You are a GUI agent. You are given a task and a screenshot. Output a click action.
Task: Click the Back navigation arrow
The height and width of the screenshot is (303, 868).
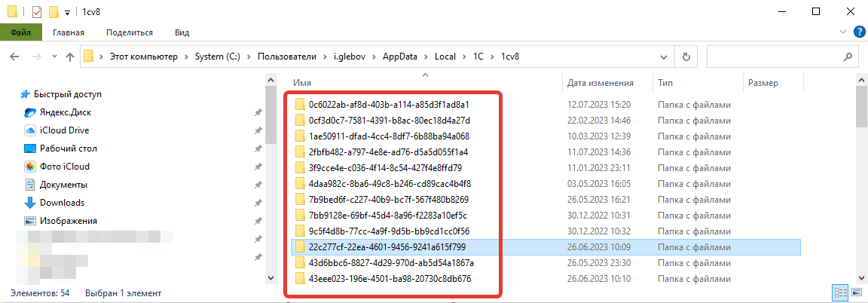[15, 57]
